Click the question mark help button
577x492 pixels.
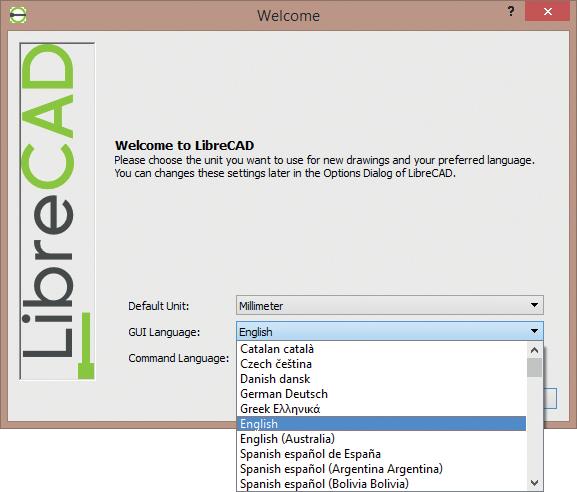(x=511, y=11)
